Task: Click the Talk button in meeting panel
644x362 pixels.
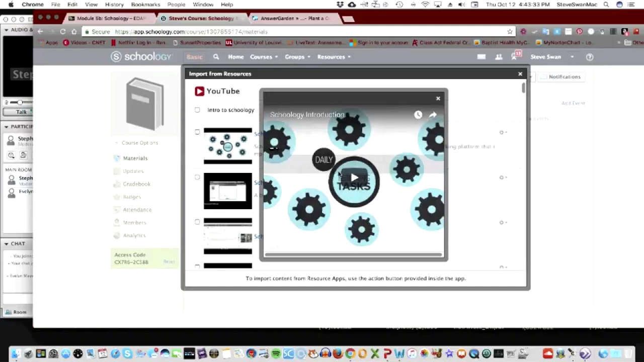Action: click(x=18, y=112)
